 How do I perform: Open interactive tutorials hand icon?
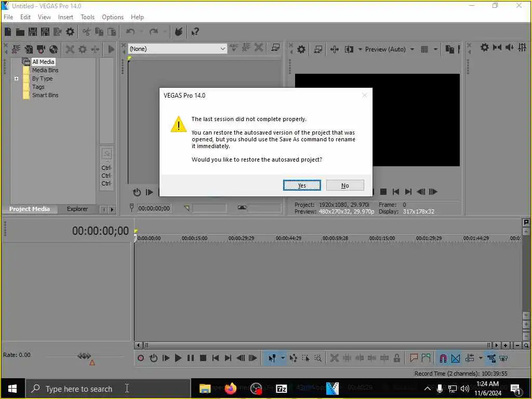click(x=179, y=32)
